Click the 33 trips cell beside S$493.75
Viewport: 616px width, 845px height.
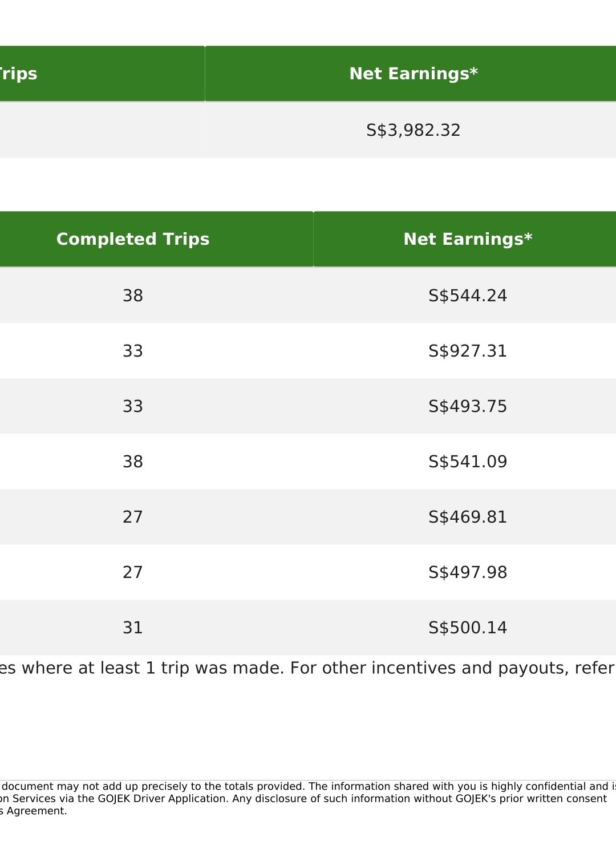[x=133, y=406]
